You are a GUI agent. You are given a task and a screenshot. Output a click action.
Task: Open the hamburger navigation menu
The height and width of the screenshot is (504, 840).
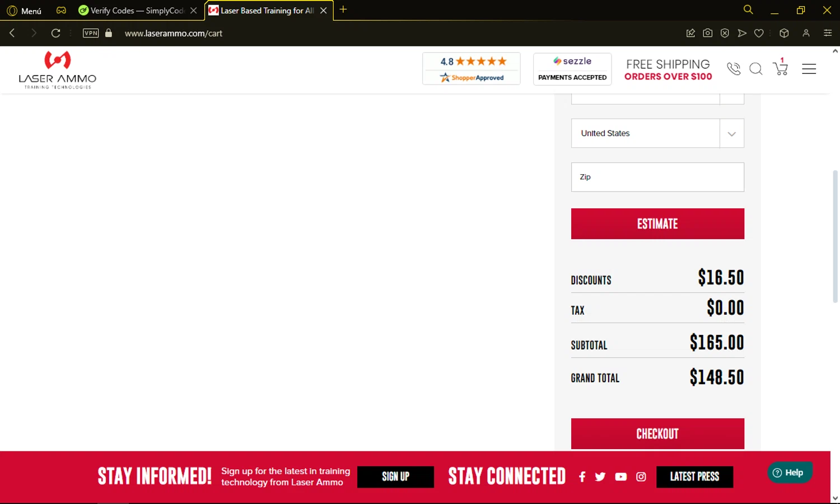click(x=809, y=69)
